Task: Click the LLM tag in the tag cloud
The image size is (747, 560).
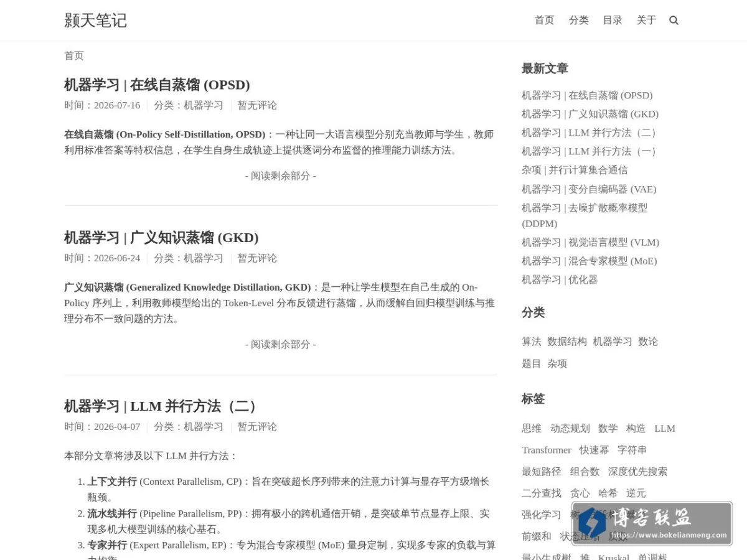Action: point(665,428)
